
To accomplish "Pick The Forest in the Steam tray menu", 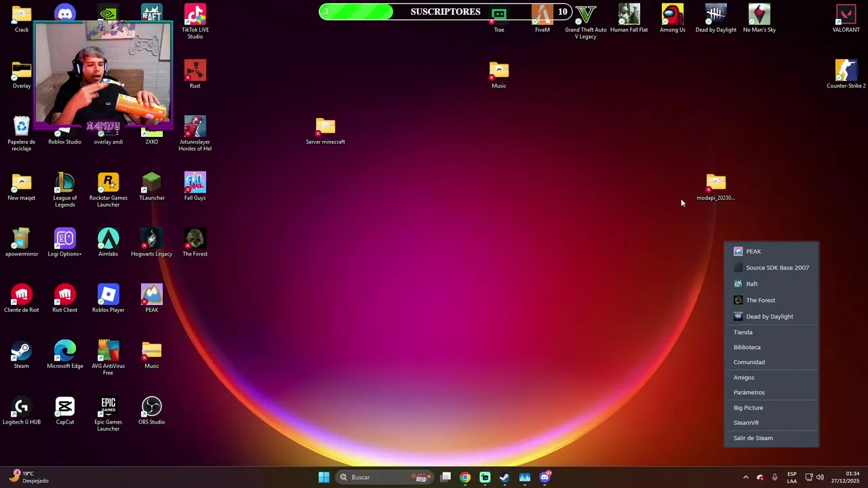I will (x=772, y=300).
